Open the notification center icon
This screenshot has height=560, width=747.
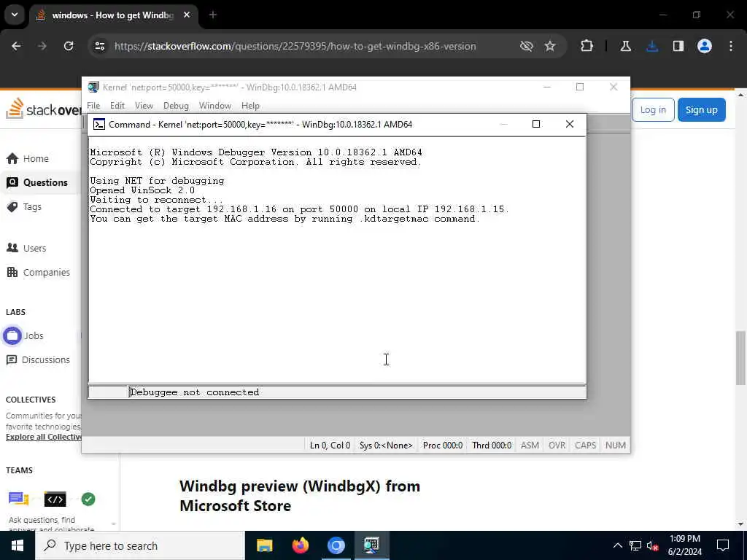coord(723,545)
